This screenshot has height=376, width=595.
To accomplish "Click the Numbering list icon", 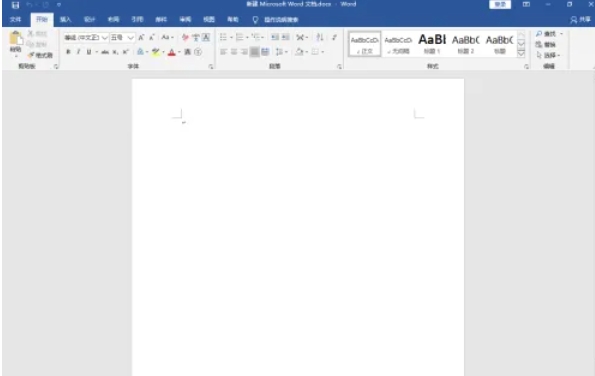I will coord(239,37).
